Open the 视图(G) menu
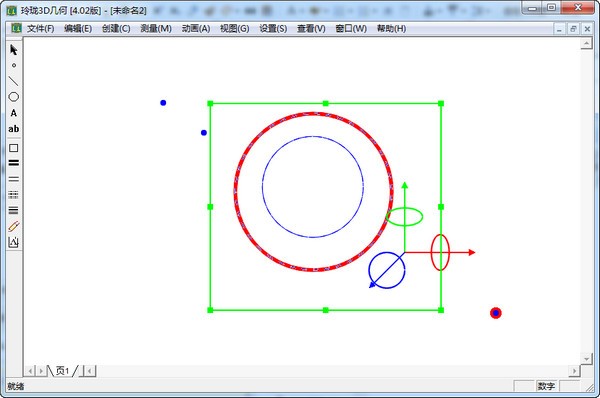Viewport: 600px width, 398px height. coord(235,29)
